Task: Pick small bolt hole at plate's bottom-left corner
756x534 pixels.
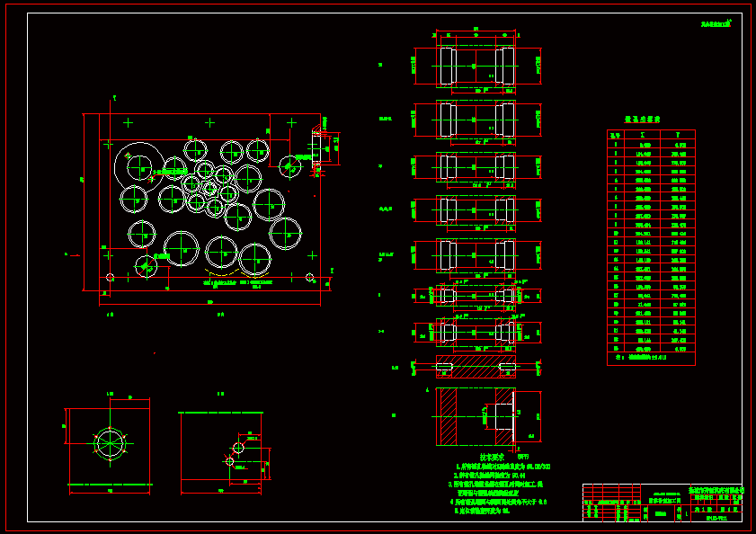Action: tap(110, 278)
